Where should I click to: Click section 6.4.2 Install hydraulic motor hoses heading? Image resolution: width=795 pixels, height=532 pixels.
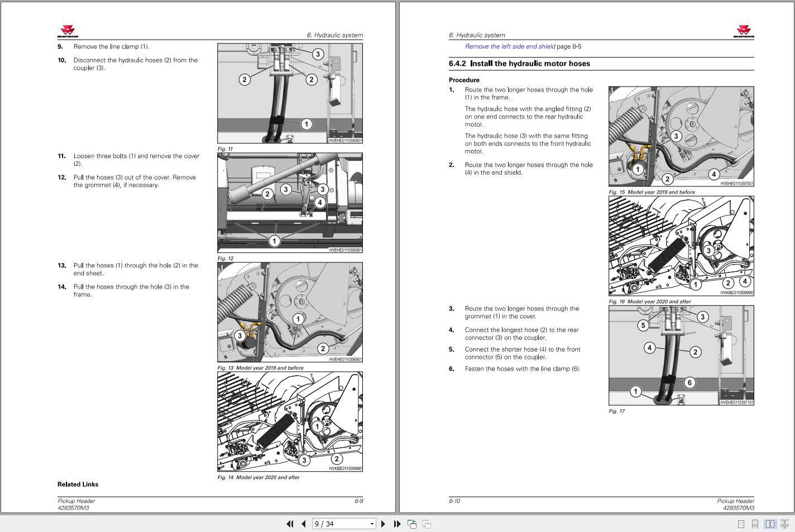[519, 64]
